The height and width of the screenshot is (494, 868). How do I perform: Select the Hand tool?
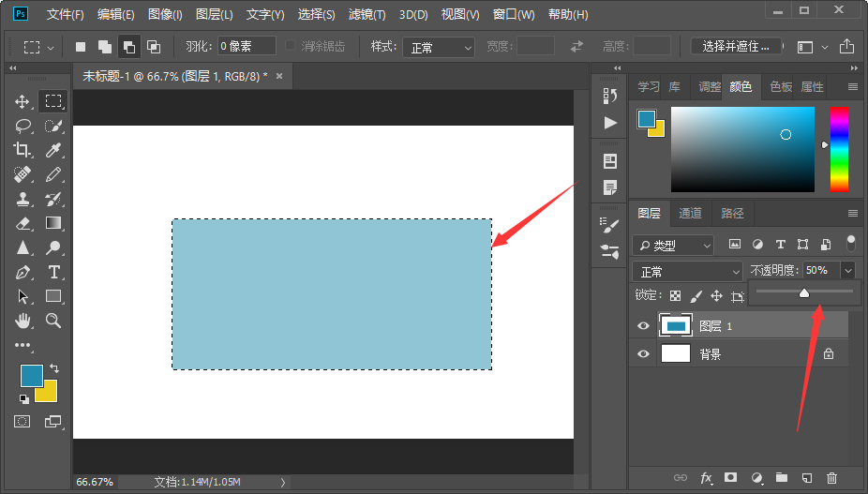pos(22,320)
